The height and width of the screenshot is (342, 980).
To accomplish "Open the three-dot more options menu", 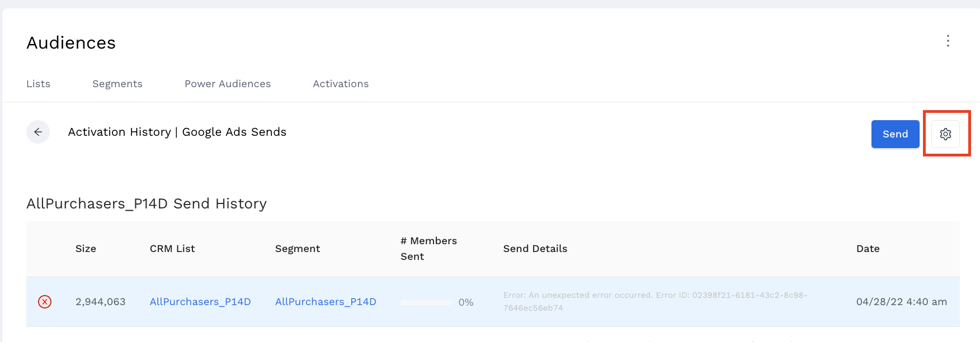I will pos(948,41).
